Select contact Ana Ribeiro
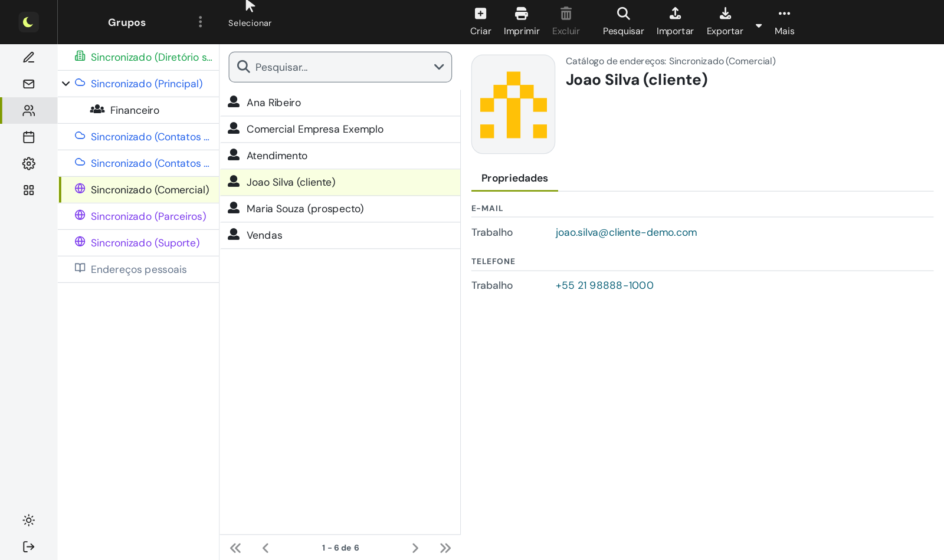944x560 pixels. (340, 103)
